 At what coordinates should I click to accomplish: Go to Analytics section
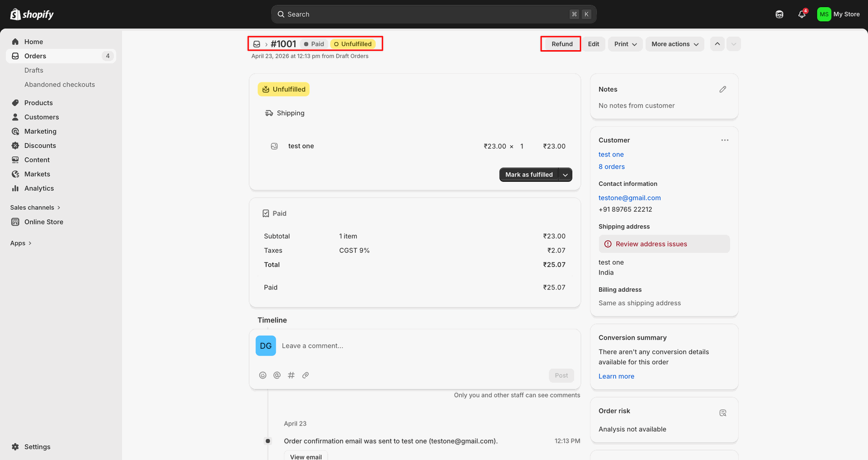(61, 188)
